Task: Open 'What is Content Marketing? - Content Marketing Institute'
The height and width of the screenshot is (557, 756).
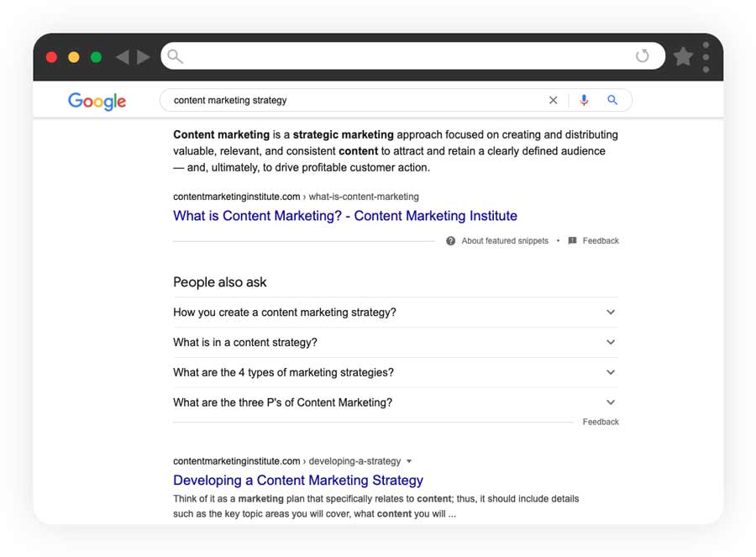Action: 344,216
